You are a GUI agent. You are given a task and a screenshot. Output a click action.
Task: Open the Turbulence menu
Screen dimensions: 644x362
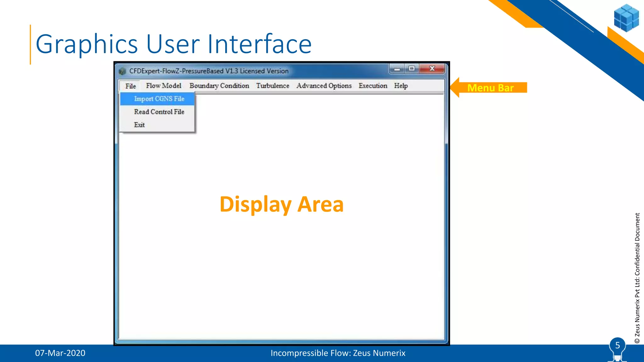273,86
